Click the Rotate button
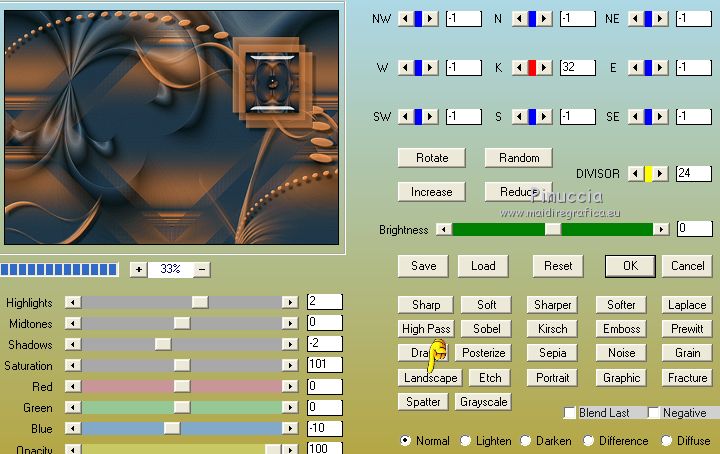720x454 pixels. (432, 158)
